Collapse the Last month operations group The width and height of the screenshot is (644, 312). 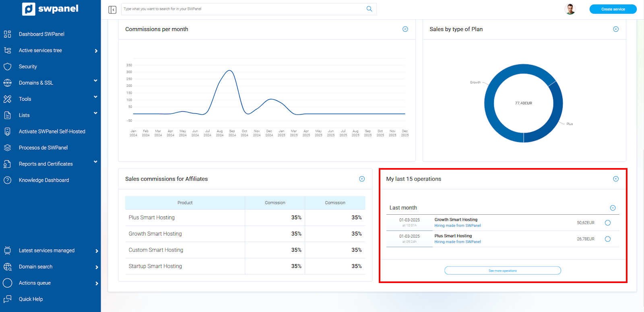tap(613, 208)
